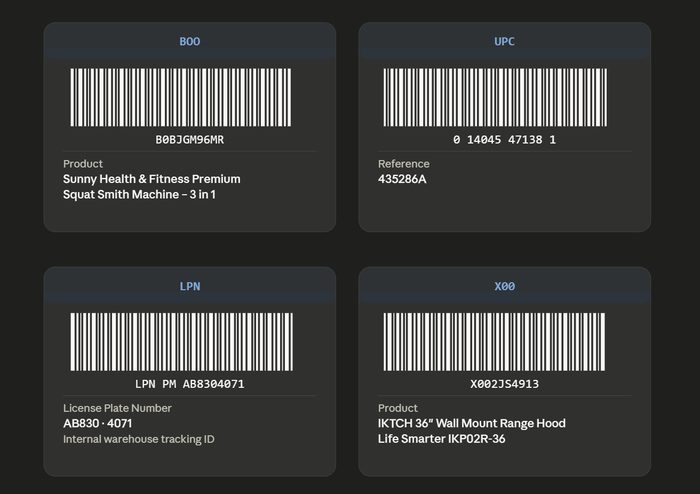Click the License Plate Number label

tap(117, 408)
